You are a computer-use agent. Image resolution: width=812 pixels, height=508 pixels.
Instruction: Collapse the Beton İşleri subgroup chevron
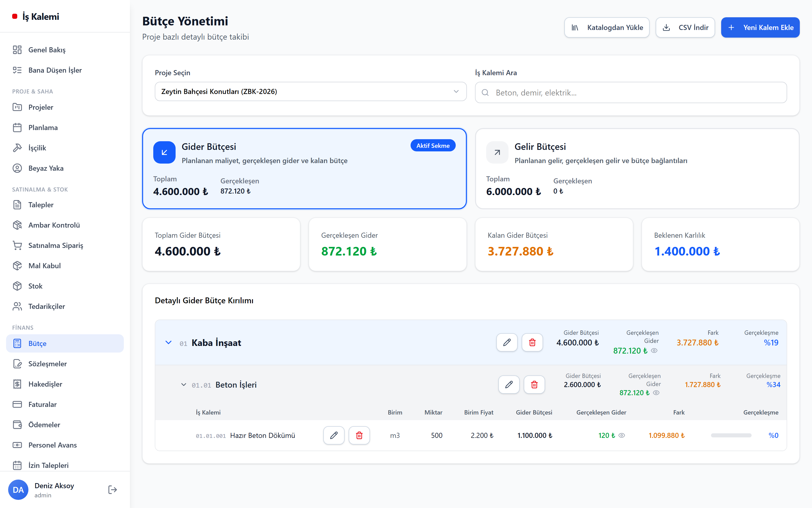pyautogui.click(x=183, y=384)
